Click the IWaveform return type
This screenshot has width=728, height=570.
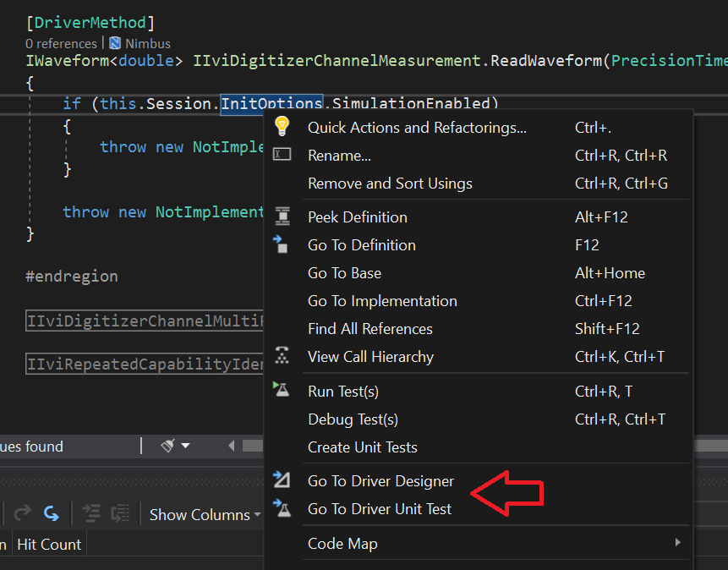pyautogui.click(x=68, y=60)
